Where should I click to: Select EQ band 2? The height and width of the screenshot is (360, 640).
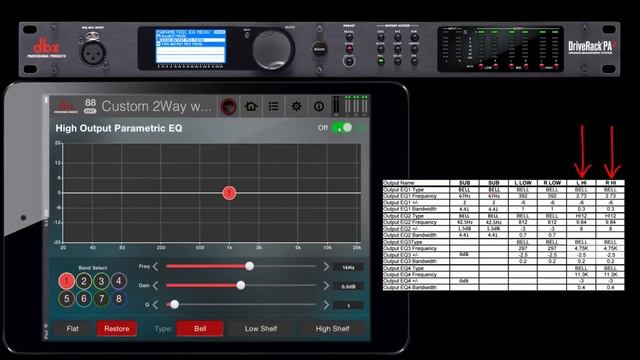[84, 281]
